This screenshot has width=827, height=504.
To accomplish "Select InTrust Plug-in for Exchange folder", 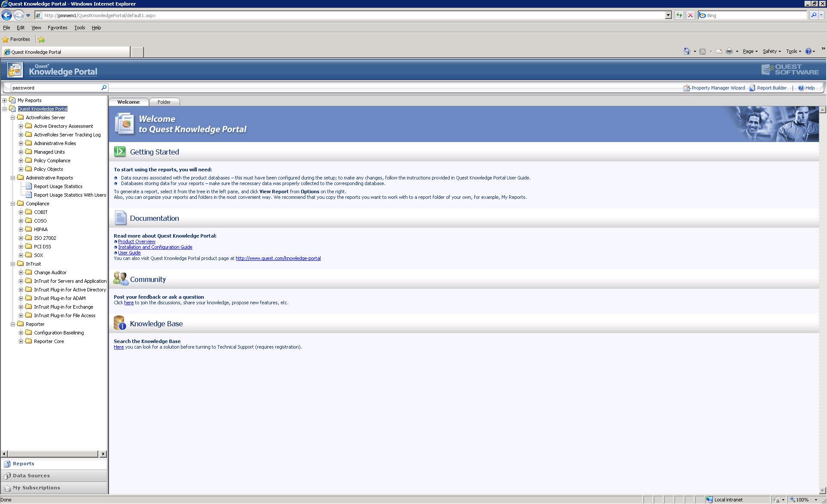I will pyautogui.click(x=63, y=307).
